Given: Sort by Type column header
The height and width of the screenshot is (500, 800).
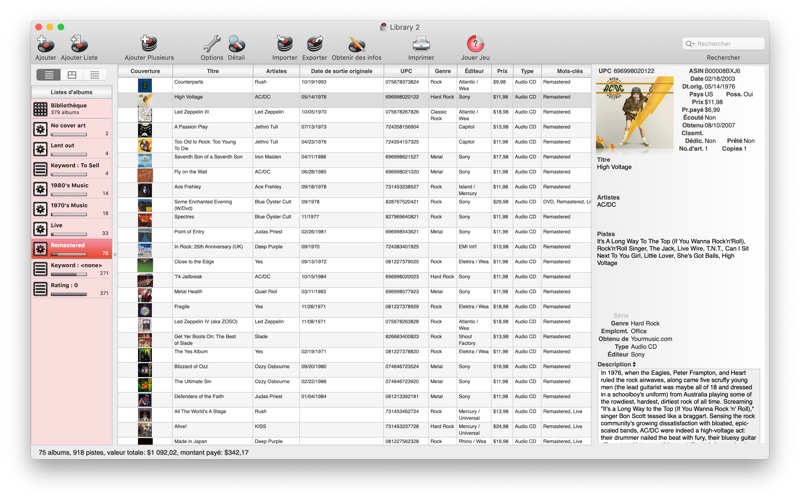Looking at the screenshot, I should pos(527,71).
